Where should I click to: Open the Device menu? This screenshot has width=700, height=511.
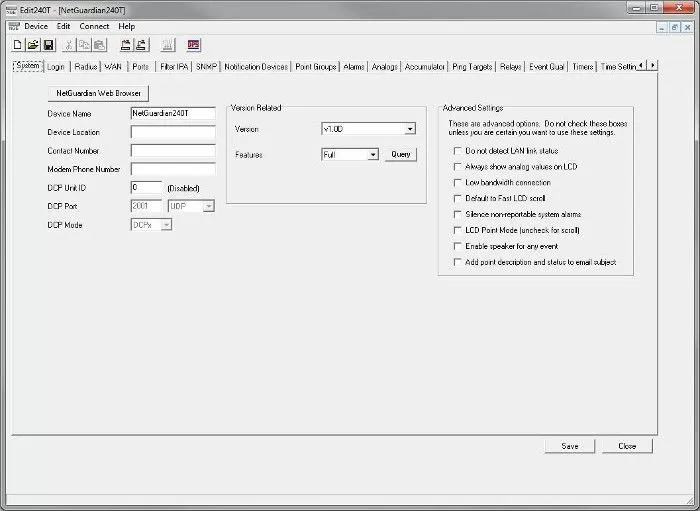point(36,26)
